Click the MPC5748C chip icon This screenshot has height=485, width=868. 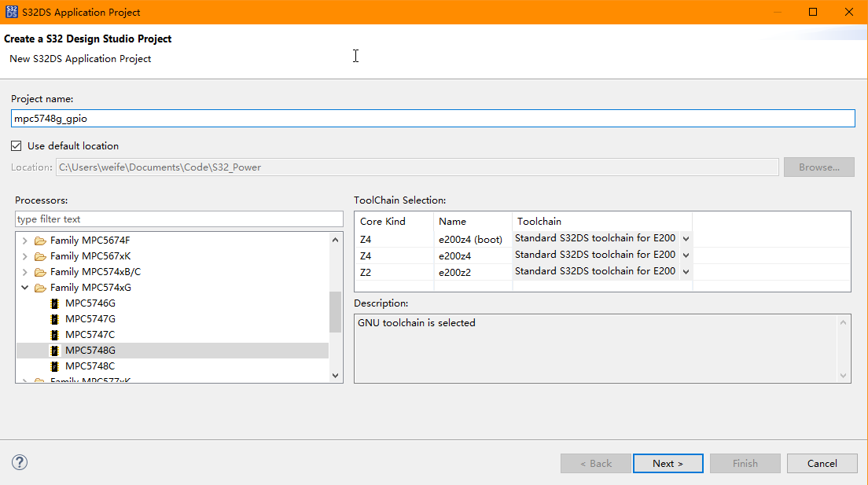(x=54, y=366)
